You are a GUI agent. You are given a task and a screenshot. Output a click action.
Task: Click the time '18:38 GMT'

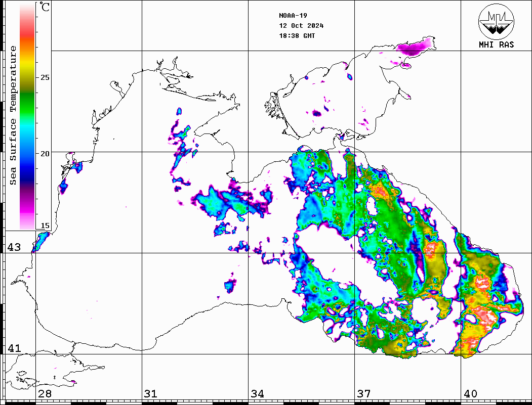tap(297, 36)
